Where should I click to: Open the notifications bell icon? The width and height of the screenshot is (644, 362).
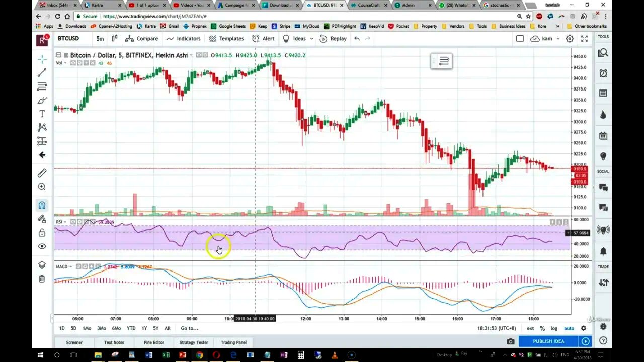click(x=603, y=251)
